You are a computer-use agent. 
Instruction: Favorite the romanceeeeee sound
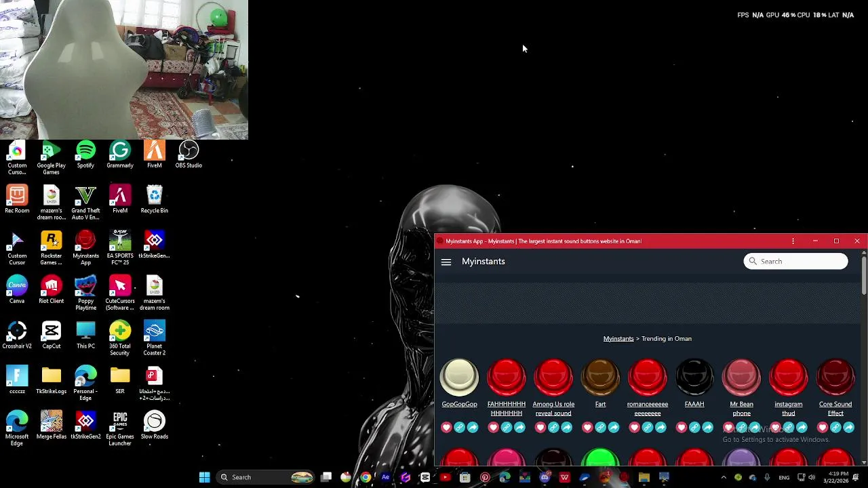[634, 427]
